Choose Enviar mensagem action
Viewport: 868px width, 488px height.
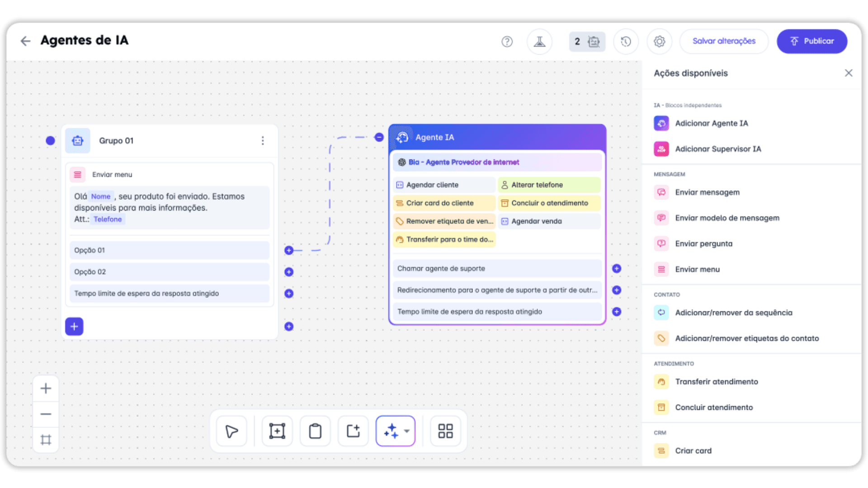coord(697,192)
